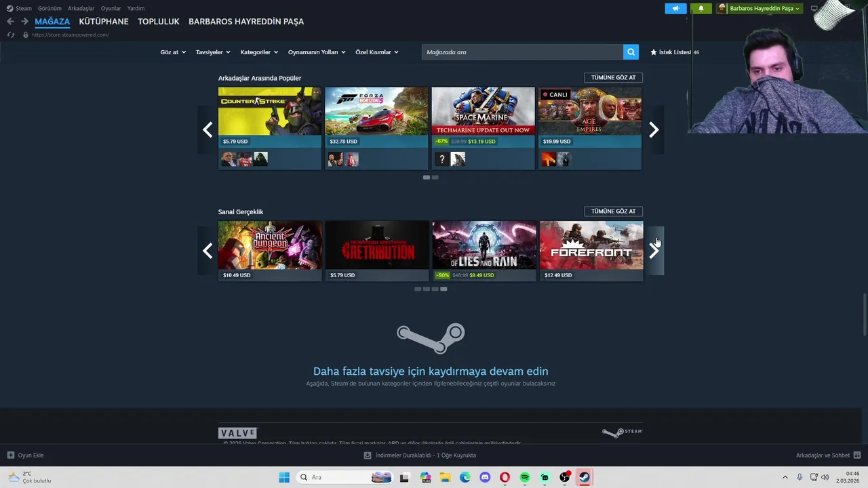Viewport: 868px width, 488px height.
Task: Open the Oyunlar menu
Action: pos(111,8)
